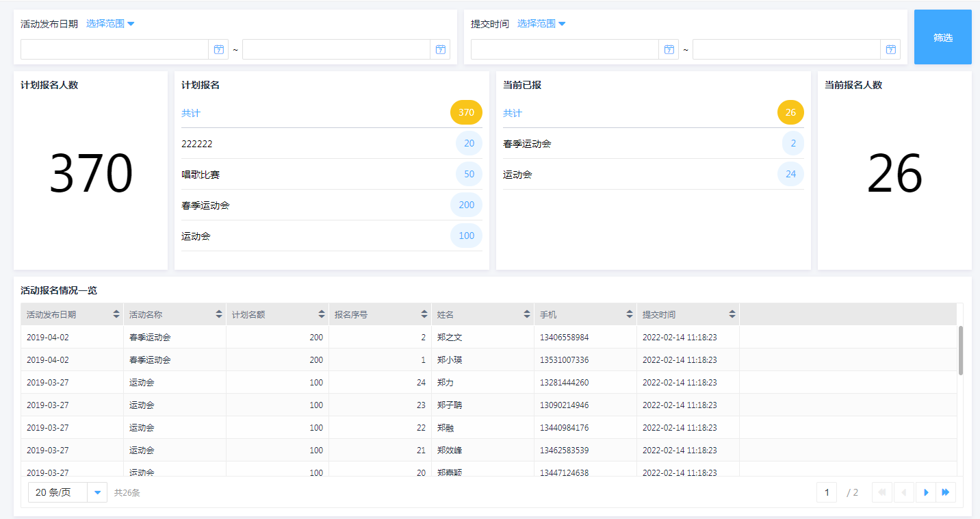
Task: Expand 选择范围 dropdown for 活动发布日期
Action: 110,24
